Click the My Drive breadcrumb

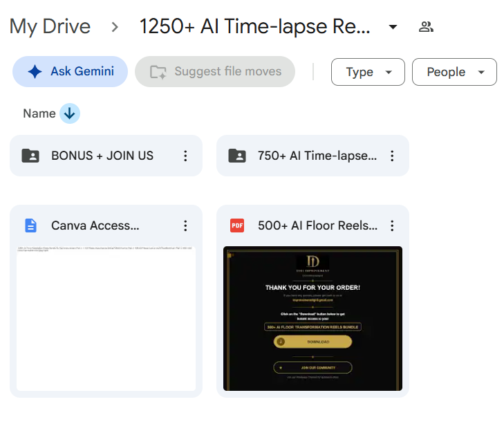coord(50,26)
